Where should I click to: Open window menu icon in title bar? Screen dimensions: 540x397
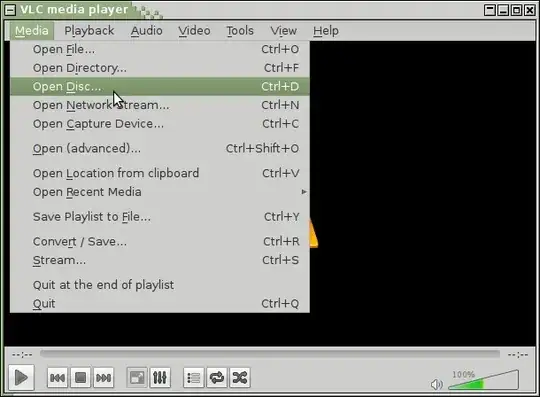pyautogui.click(x=10, y=10)
